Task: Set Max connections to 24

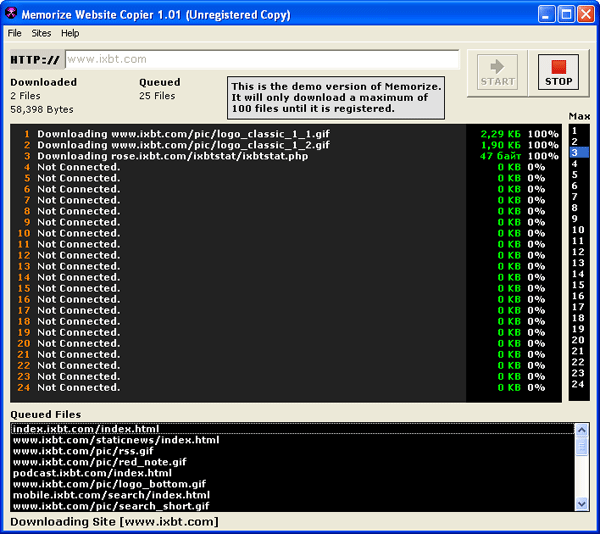Action: (x=578, y=384)
